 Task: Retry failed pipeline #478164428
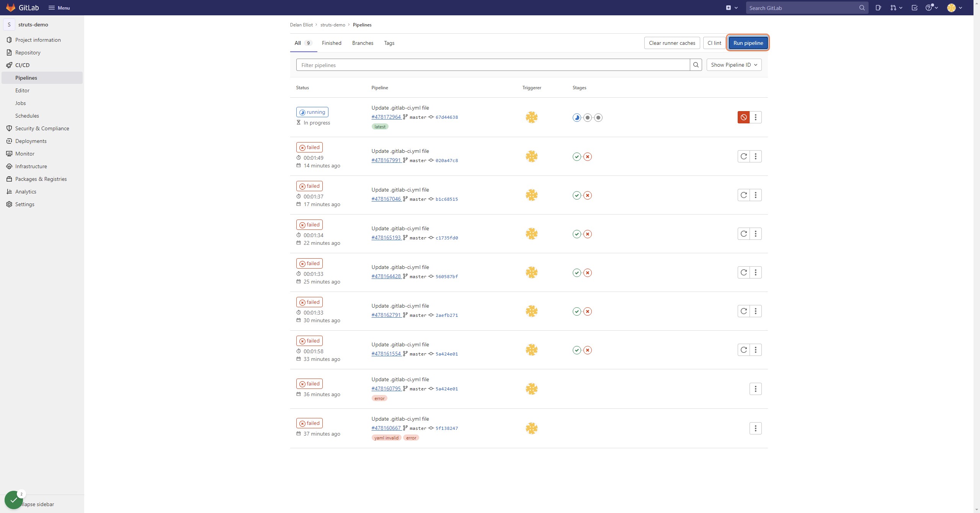(743, 272)
